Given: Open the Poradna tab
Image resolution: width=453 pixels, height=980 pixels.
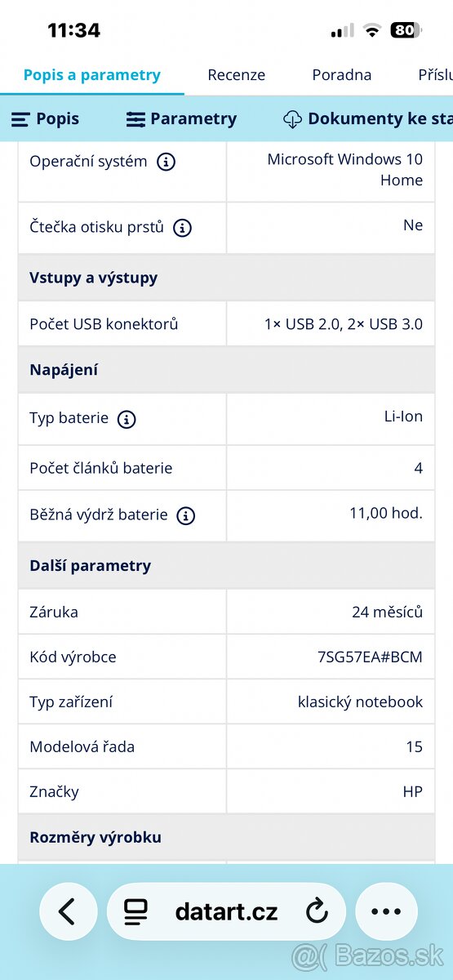Looking at the screenshot, I should [x=342, y=75].
